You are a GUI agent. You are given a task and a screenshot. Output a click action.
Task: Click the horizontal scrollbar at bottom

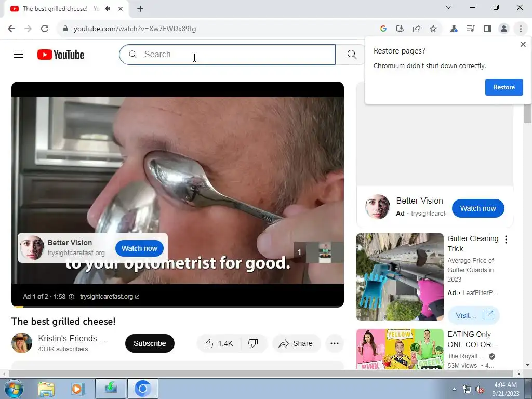pyautogui.click(x=262, y=374)
